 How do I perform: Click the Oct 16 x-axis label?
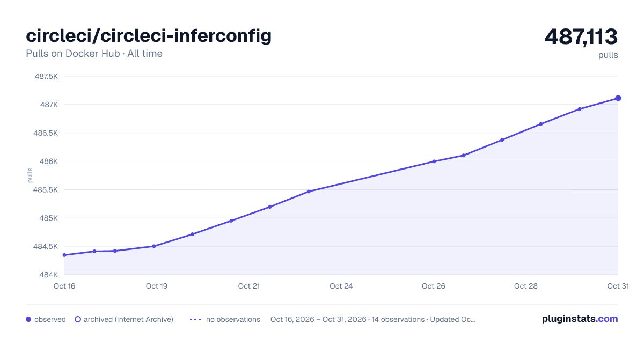(x=64, y=286)
